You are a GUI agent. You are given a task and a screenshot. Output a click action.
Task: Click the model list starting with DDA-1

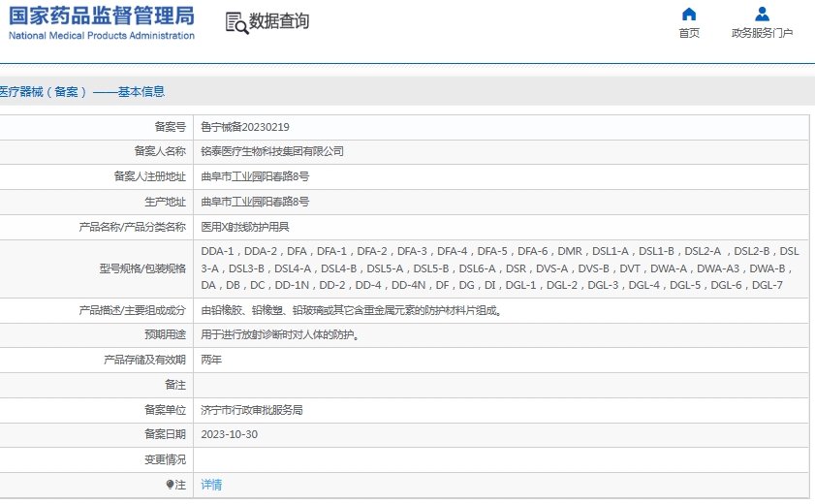click(x=500, y=268)
